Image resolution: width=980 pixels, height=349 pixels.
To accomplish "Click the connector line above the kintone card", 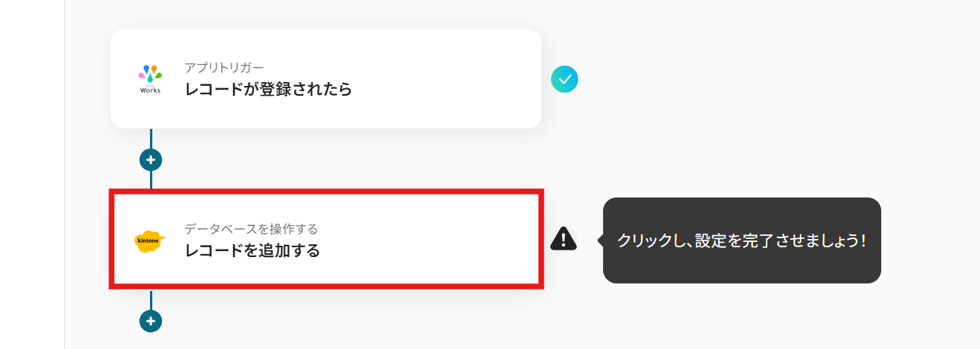I will [151, 181].
